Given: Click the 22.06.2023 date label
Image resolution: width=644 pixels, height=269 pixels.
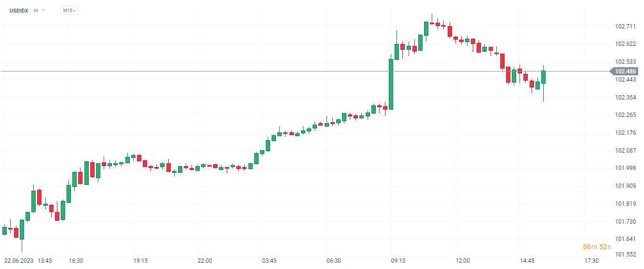Looking at the screenshot, I should click(18, 261).
